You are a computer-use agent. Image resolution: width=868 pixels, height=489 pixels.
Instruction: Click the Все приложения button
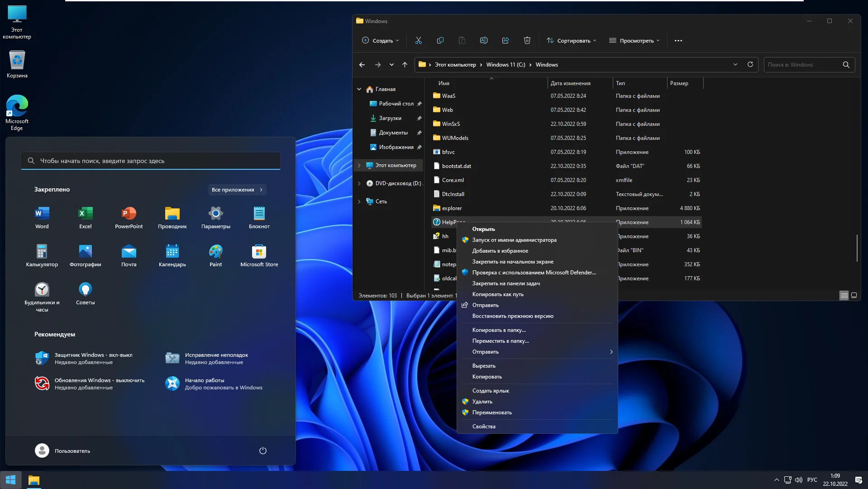point(237,190)
